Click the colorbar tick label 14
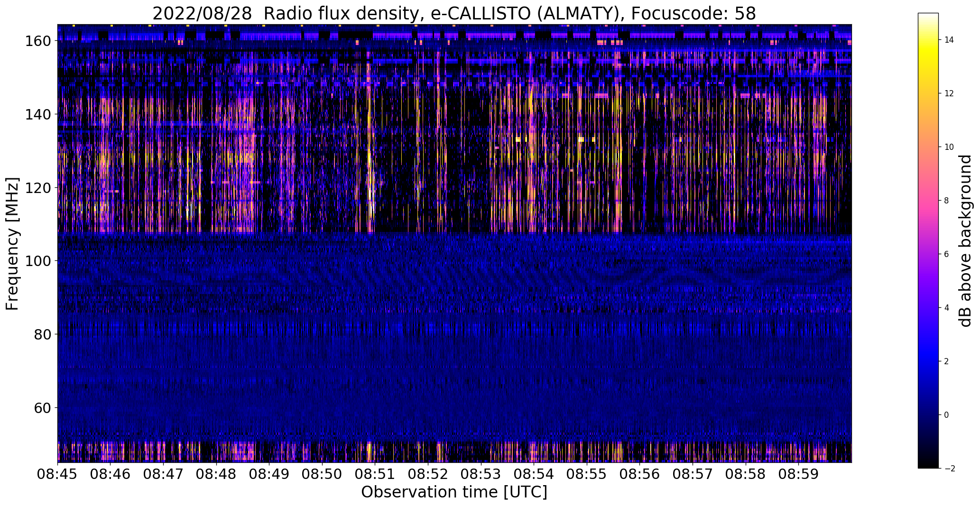980x506 pixels. (x=949, y=40)
